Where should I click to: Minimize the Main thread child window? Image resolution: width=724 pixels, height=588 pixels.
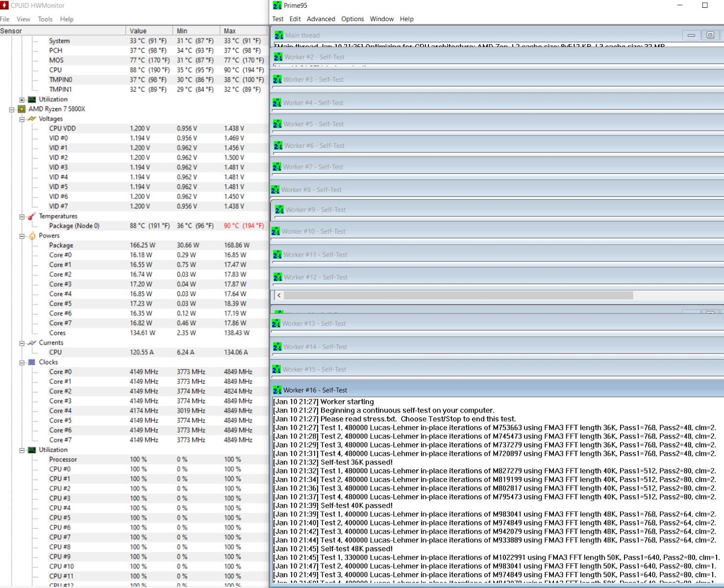point(691,35)
